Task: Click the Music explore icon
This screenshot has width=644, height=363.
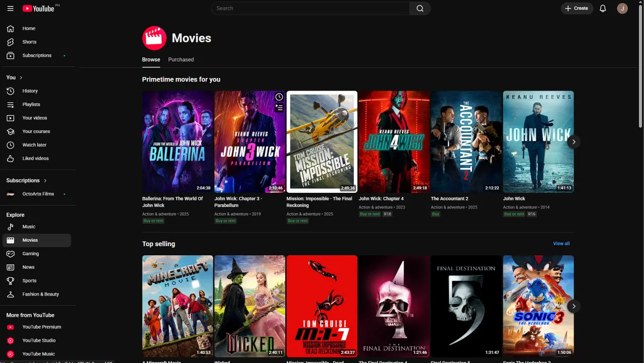Action: point(11,227)
